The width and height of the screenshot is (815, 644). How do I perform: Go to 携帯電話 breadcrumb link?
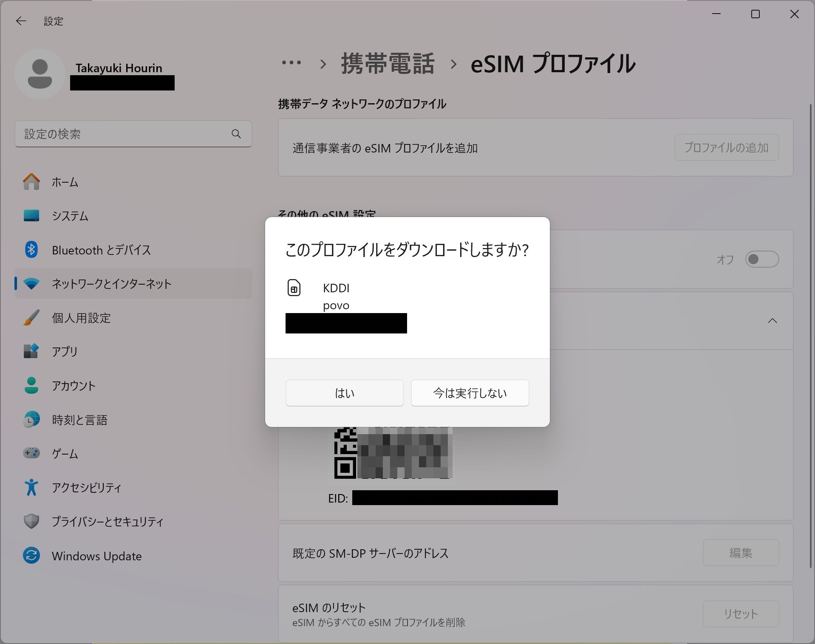(x=388, y=64)
